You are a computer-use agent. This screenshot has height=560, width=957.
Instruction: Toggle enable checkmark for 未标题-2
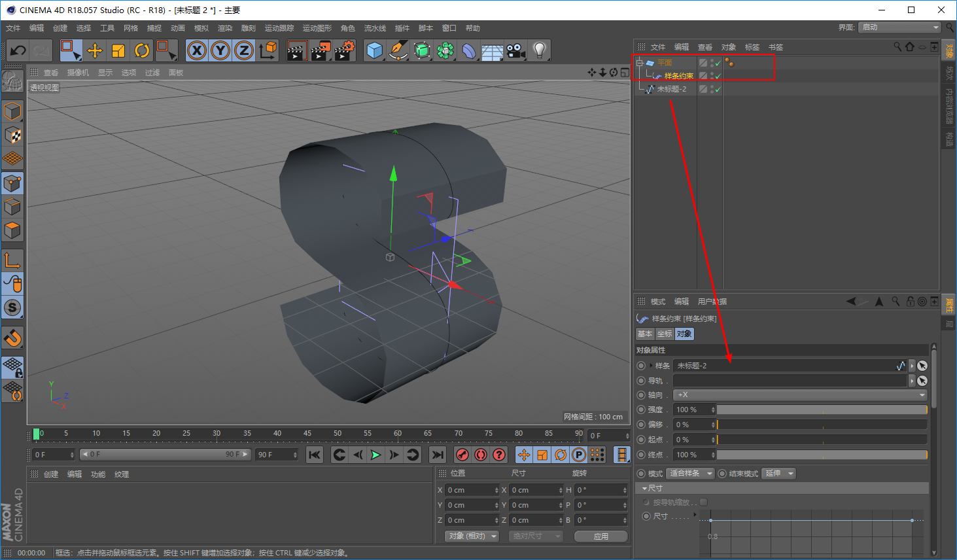tap(718, 89)
